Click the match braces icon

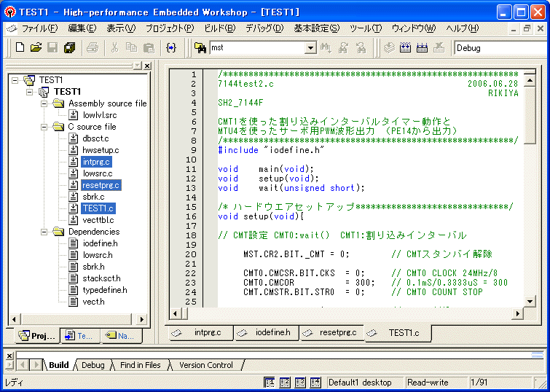(x=171, y=48)
